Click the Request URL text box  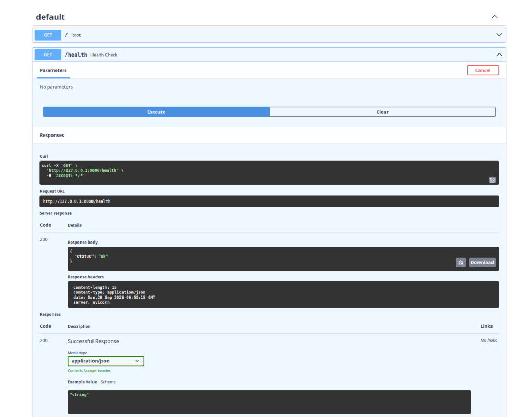[269, 201]
